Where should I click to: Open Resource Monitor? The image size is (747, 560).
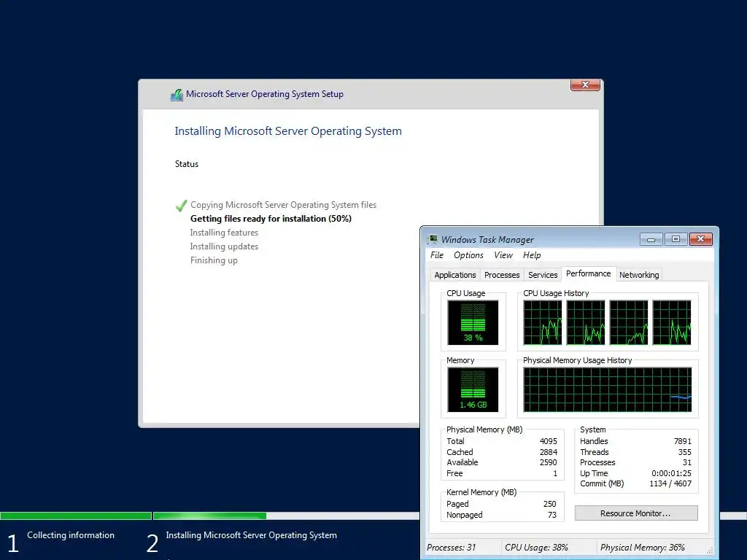(636, 513)
